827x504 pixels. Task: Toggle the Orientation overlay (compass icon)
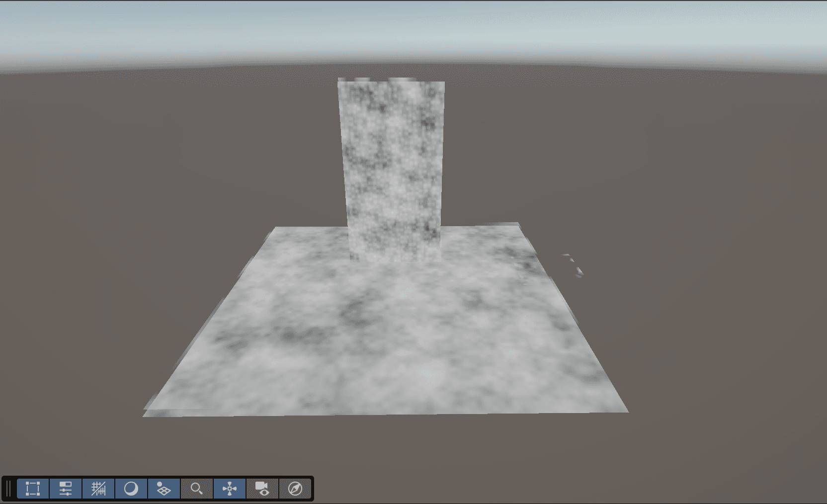pos(295,489)
